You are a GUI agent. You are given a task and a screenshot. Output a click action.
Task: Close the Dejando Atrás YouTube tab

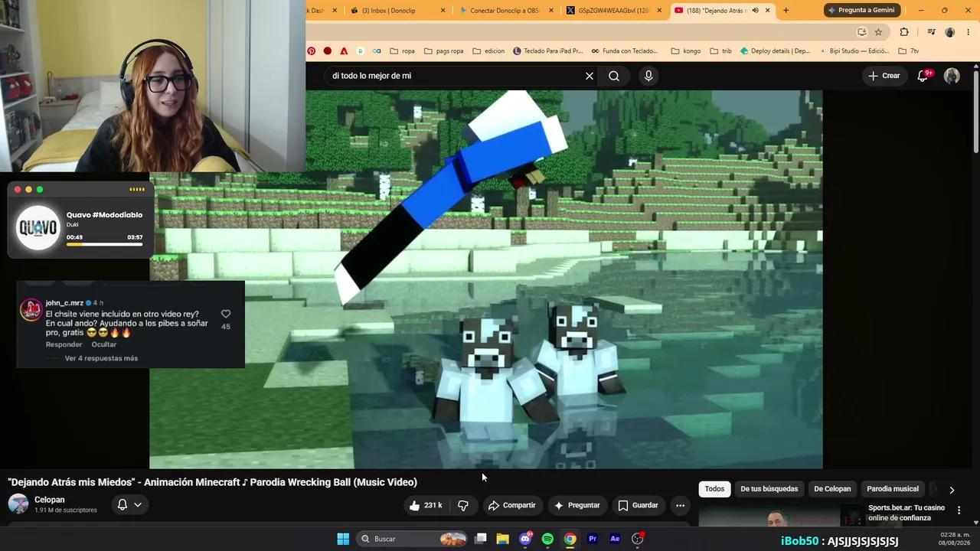tap(766, 10)
